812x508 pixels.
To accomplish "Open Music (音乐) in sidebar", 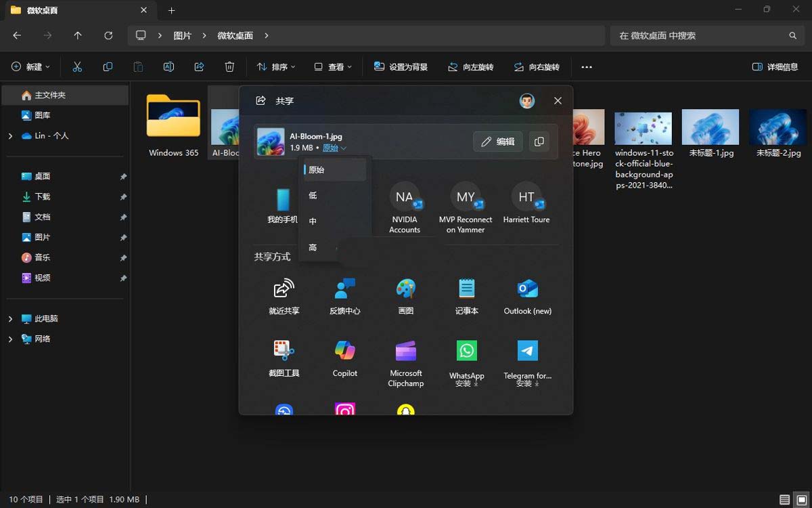I will [66, 257].
